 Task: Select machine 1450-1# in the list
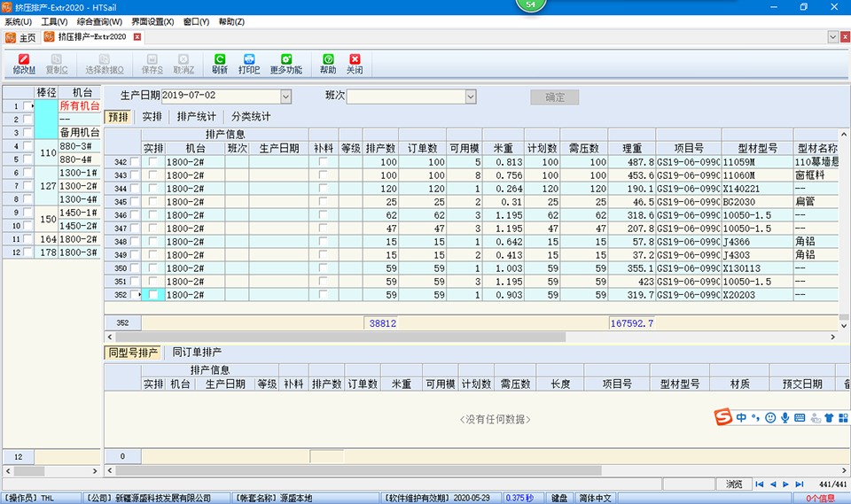pyautogui.click(x=79, y=213)
